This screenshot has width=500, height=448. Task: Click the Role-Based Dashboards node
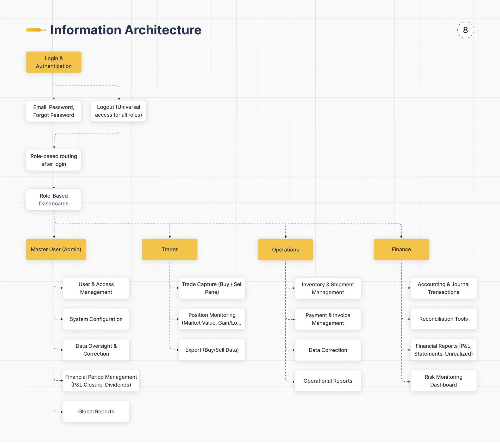coord(54,200)
